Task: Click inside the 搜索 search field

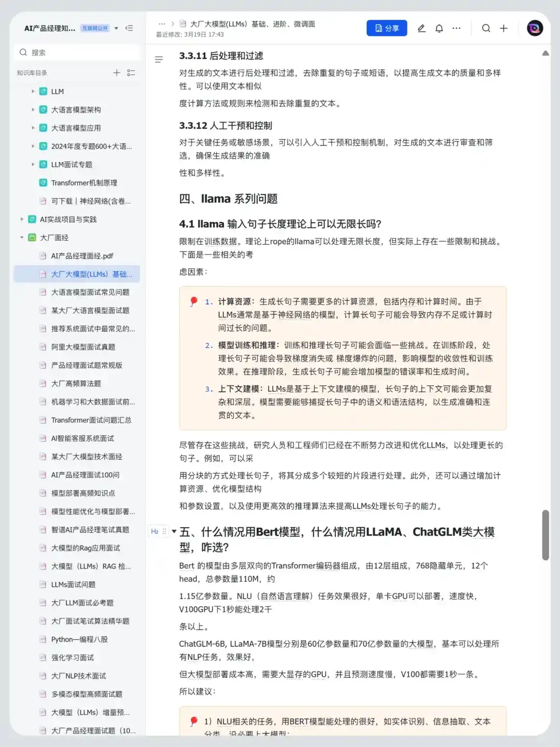Action: click(77, 52)
